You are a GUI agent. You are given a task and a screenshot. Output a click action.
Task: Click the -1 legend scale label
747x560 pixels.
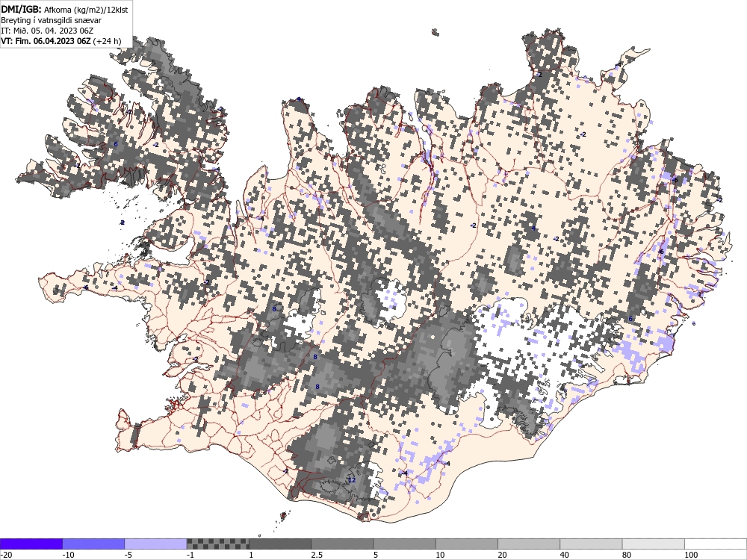pos(190,555)
